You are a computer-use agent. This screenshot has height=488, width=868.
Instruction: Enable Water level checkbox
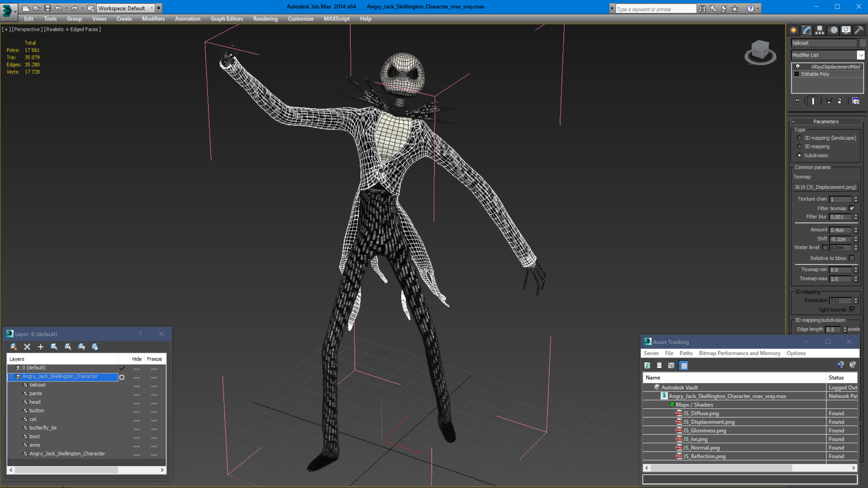pos(825,247)
